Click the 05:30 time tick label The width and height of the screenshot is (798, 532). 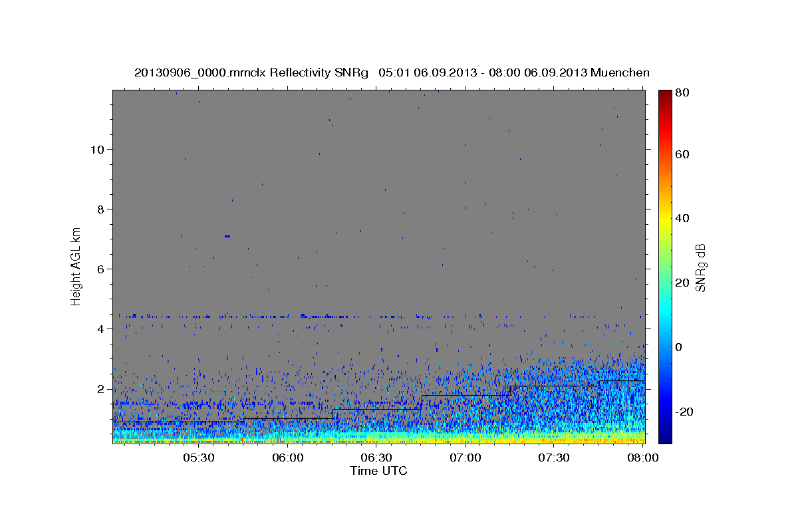(x=198, y=458)
